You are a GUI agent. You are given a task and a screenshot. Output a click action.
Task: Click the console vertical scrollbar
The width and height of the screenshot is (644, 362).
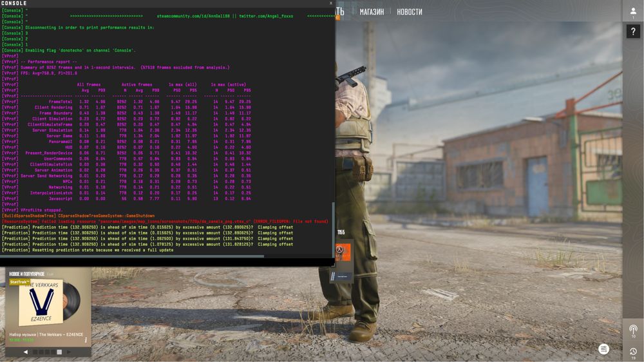tap(333, 229)
